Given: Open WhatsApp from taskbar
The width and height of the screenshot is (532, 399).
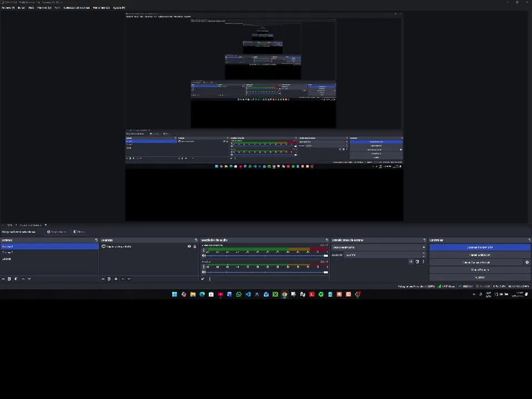Looking at the screenshot, I should (238, 294).
